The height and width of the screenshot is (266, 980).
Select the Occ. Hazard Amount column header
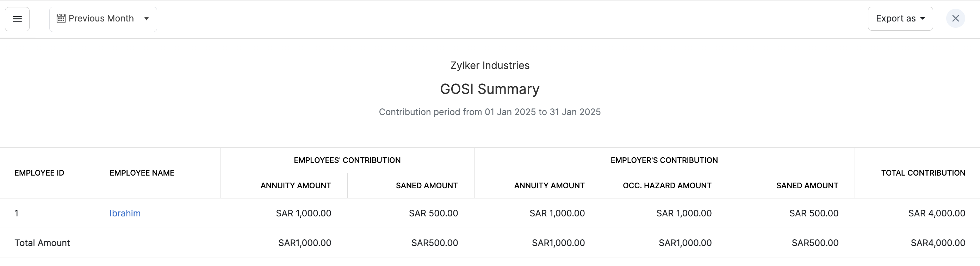[x=667, y=185]
